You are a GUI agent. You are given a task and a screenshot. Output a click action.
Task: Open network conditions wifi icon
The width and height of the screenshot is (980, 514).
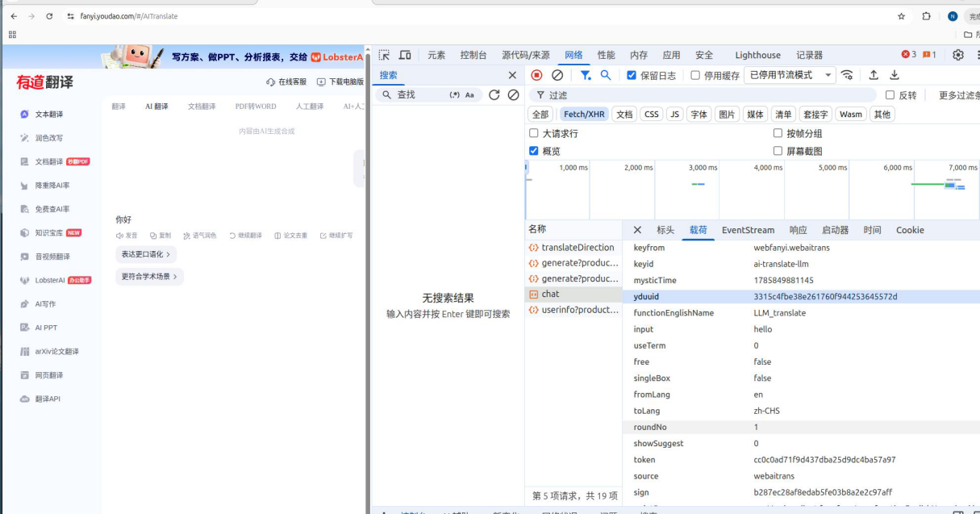847,75
